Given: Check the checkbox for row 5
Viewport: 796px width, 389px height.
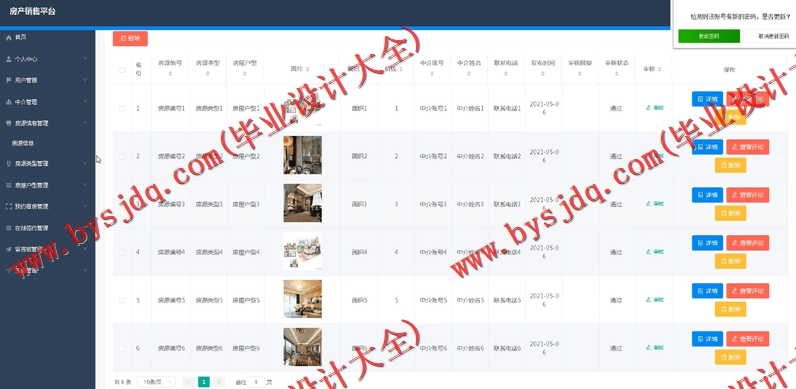Looking at the screenshot, I should point(122,300).
